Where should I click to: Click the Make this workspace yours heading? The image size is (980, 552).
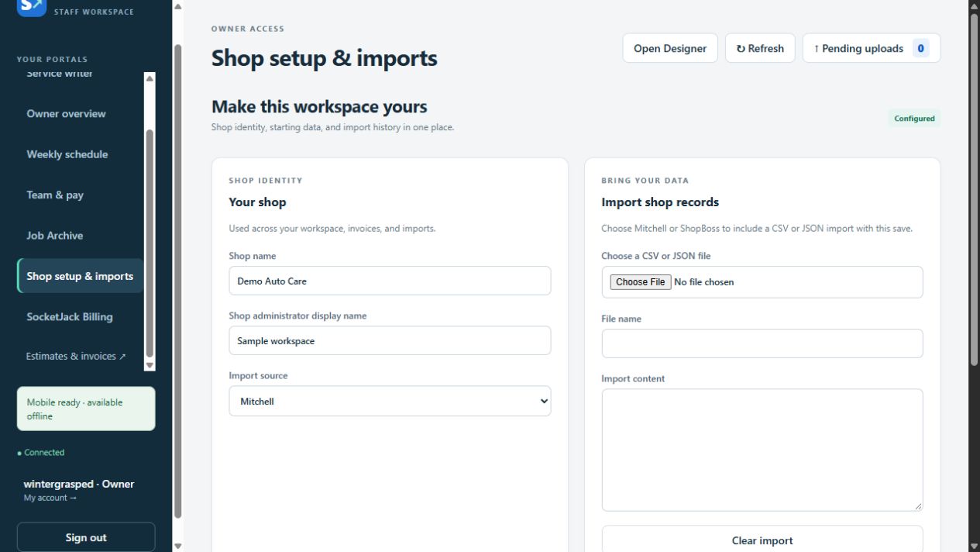(x=319, y=107)
